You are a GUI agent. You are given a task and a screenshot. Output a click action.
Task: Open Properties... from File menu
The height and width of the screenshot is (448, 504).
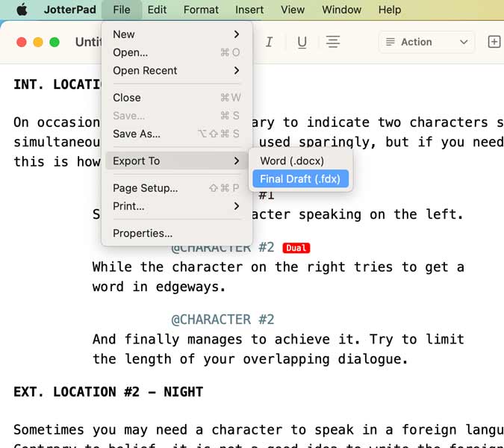(x=176, y=233)
